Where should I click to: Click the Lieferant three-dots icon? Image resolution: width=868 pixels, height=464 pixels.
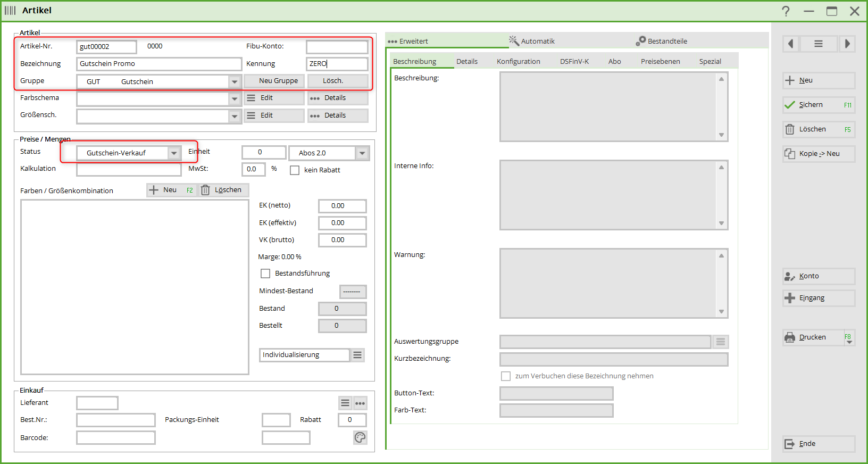point(360,403)
